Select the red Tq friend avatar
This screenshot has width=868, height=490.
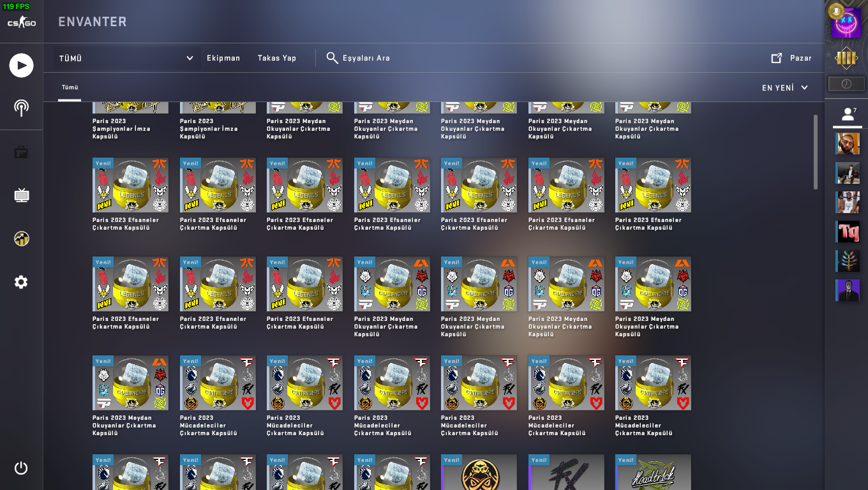click(x=848, y=232)
